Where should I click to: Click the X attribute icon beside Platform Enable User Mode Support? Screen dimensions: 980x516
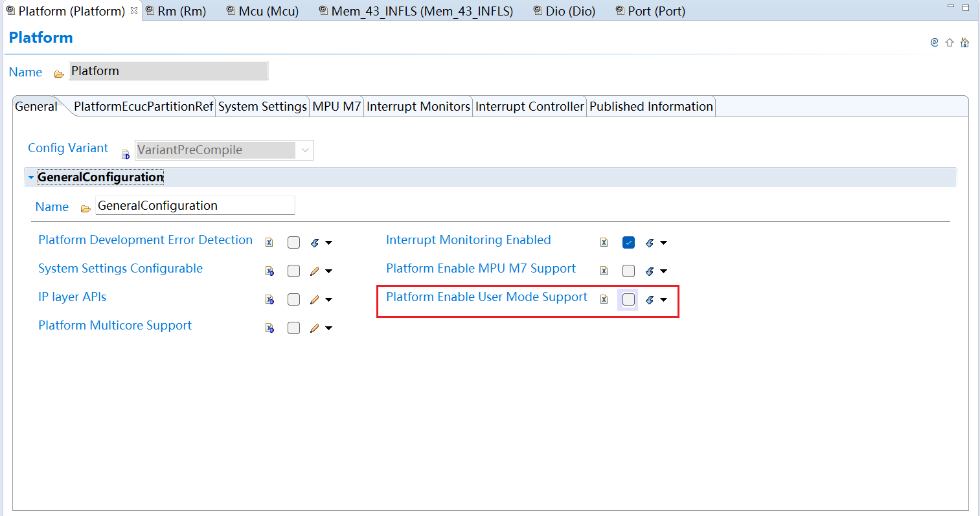tap(604, 299)
